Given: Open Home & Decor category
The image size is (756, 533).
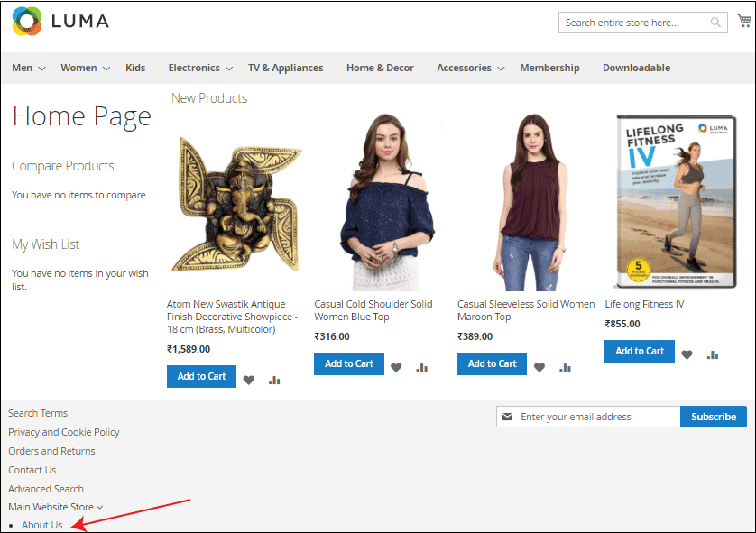Looking at the screenshot, I should pos(380,68).
